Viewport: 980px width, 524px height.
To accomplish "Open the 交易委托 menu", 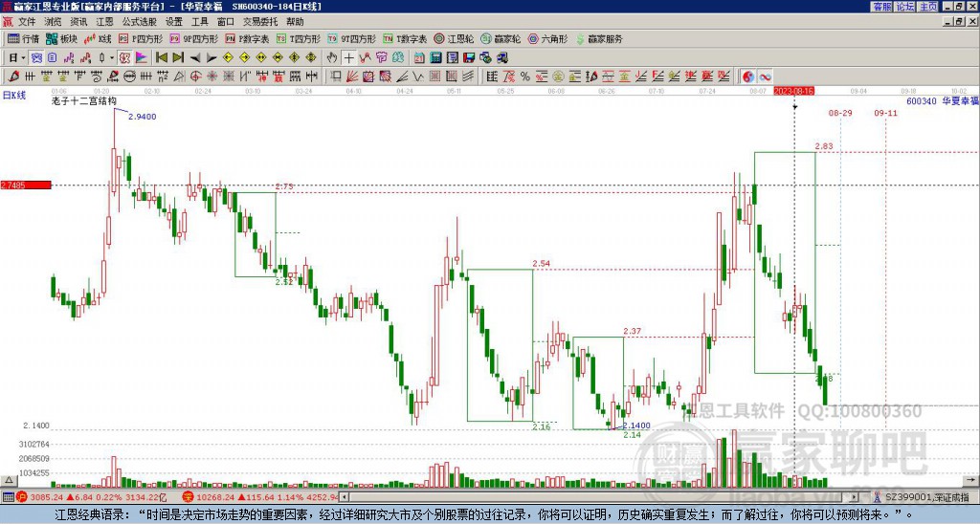I will pos(260,22).
